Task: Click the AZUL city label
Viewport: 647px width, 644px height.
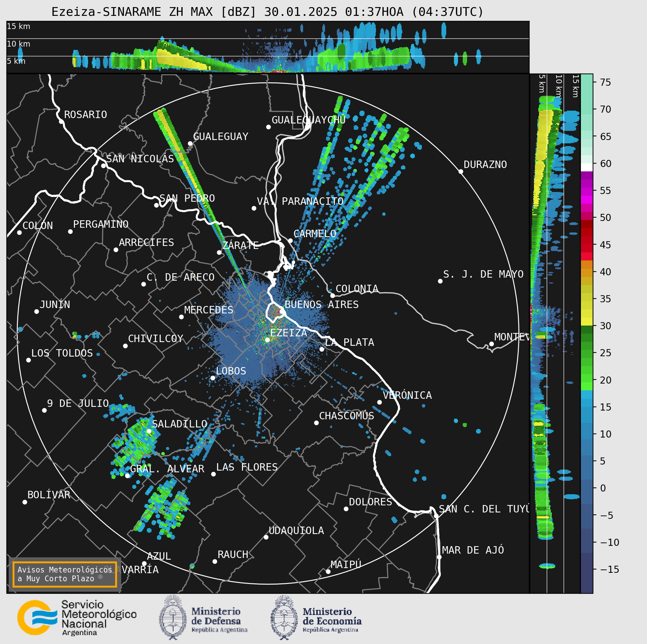Action: [159, 556]
